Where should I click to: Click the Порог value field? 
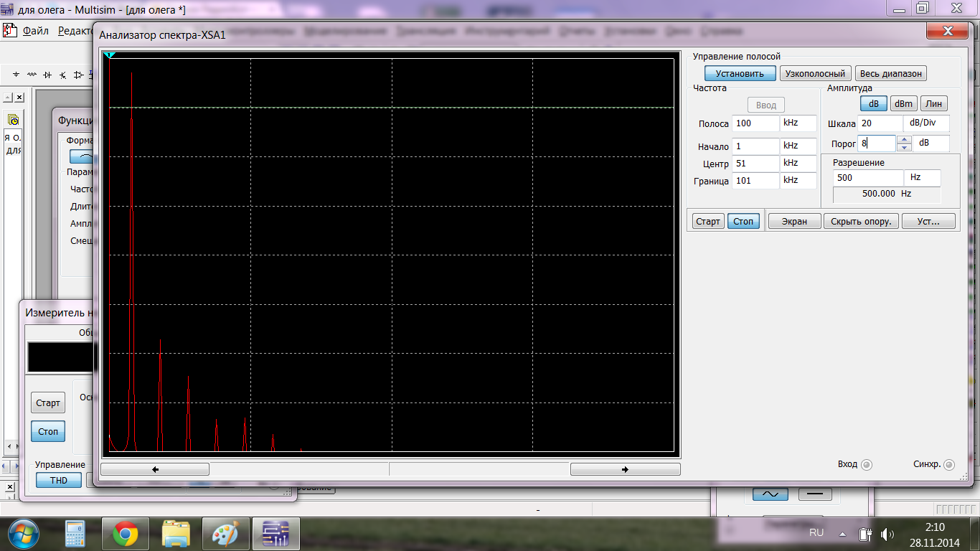(x=877, y=143)
